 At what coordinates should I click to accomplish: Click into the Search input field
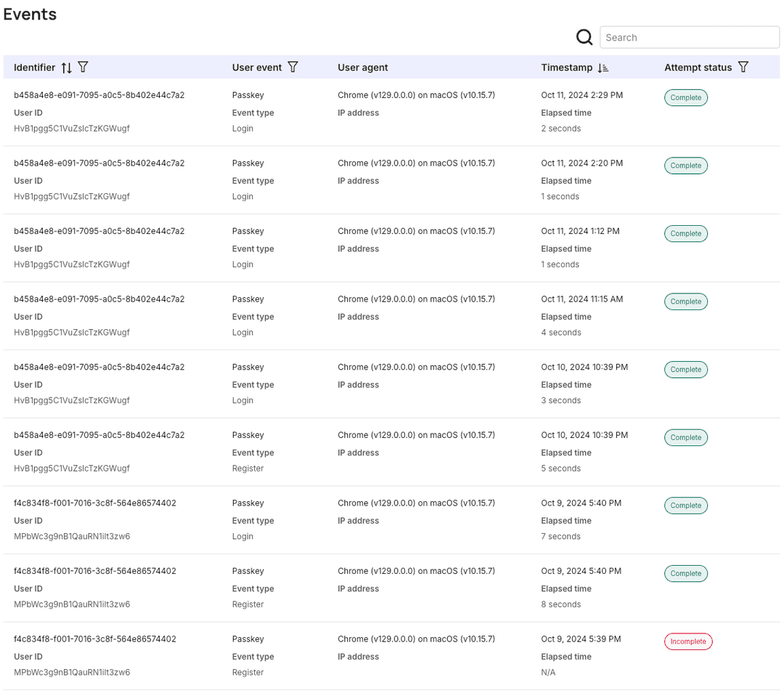(689, 37)
